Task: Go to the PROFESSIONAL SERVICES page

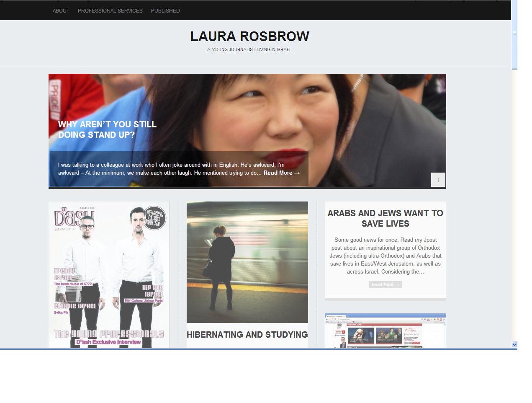Action: click(x=110, y=11)
